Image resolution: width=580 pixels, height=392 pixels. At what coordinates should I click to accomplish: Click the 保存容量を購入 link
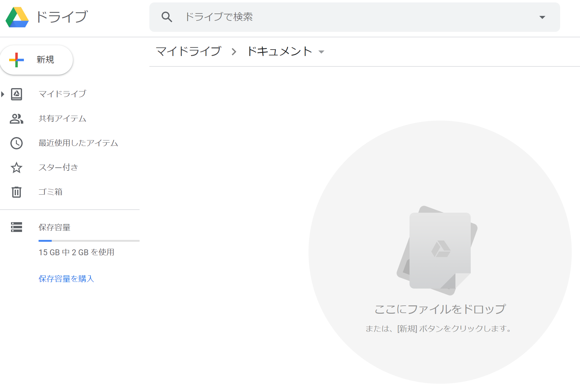[x=66, y=279]
